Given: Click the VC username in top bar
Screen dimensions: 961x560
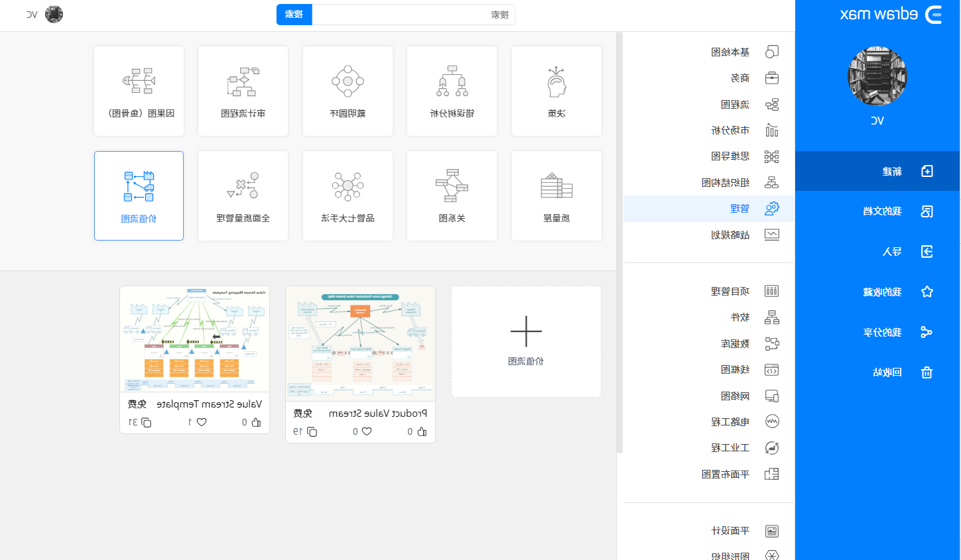Looking at the screenshot, I should (32, 15).
